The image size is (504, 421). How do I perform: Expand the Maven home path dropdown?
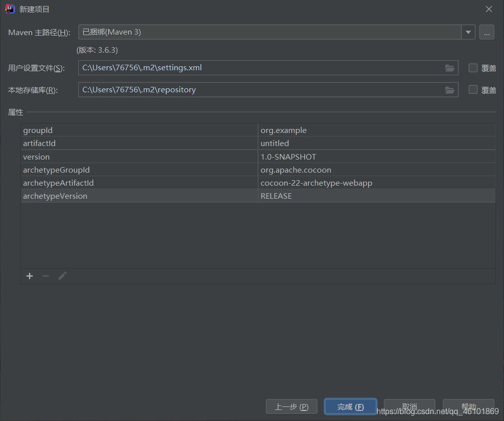click(x=468, y=32)
